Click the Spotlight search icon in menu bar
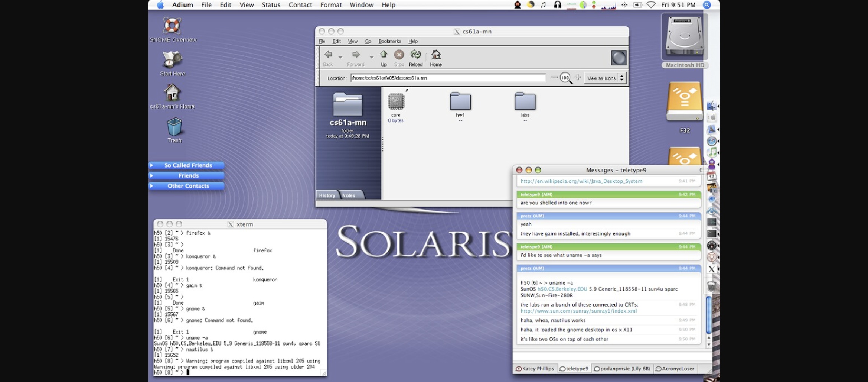This screenshot has width=868, height=382. (707, 5)
